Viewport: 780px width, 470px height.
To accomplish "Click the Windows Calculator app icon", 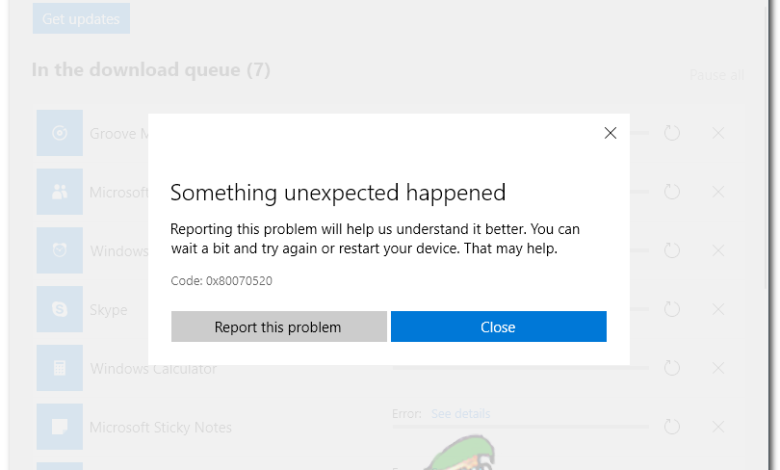I will 60,369.
